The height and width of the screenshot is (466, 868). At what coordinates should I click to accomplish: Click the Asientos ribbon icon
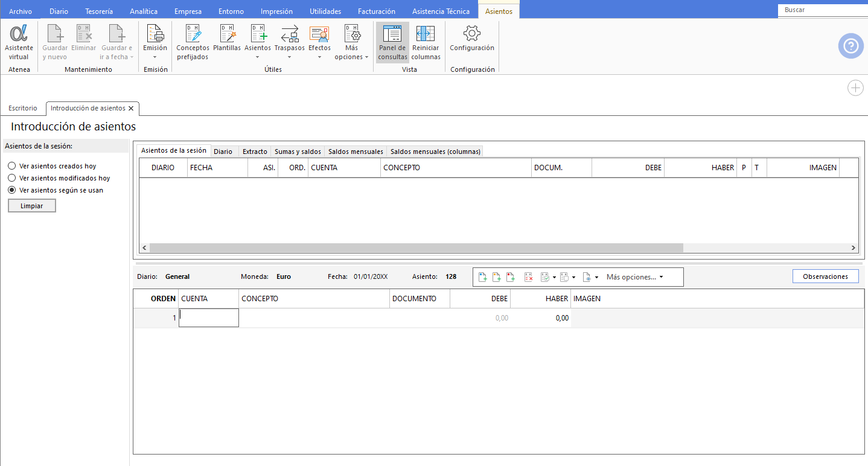point(258,34)
